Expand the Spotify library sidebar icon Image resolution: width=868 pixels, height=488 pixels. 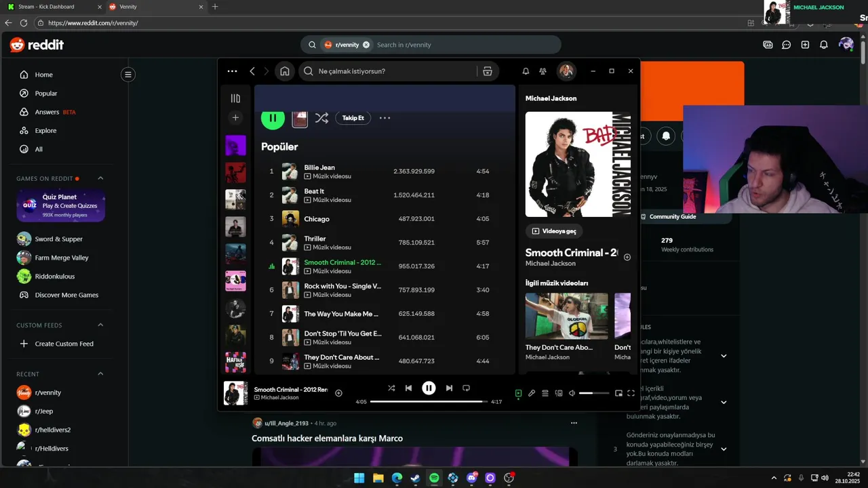pos(235,98)
